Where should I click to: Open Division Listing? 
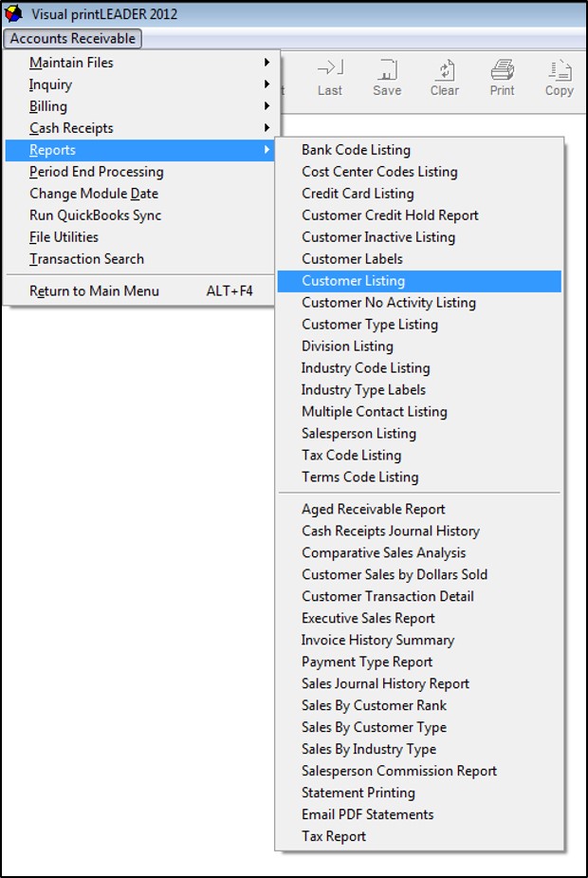[419, 346]
